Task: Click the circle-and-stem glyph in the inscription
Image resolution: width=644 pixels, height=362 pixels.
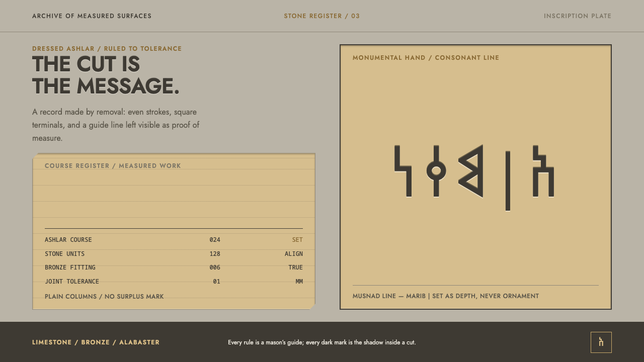Action: point(436,170)
